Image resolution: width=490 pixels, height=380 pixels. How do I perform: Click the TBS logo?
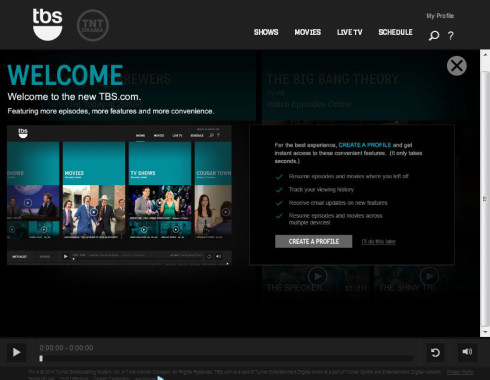(x=47, y=24)
